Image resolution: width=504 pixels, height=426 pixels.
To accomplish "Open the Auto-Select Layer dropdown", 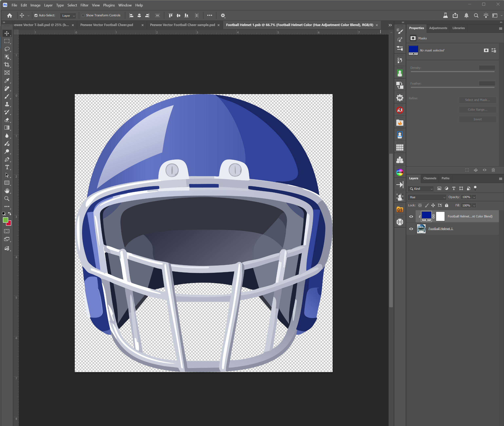I will tap(68, 16).
